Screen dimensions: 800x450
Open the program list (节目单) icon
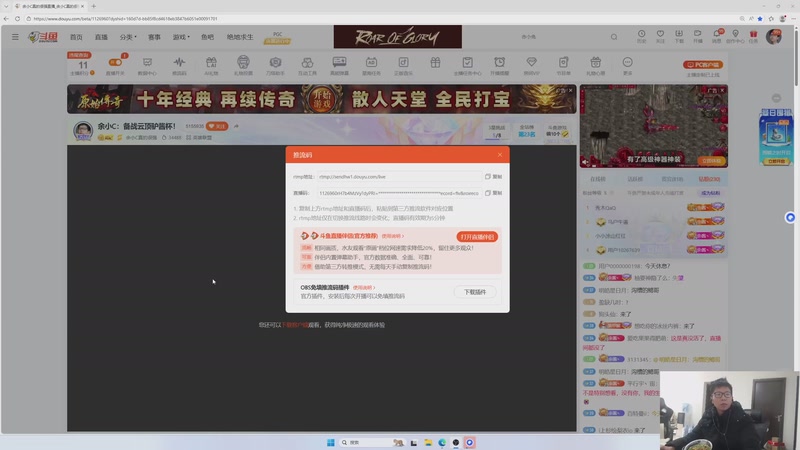point(563,64)
